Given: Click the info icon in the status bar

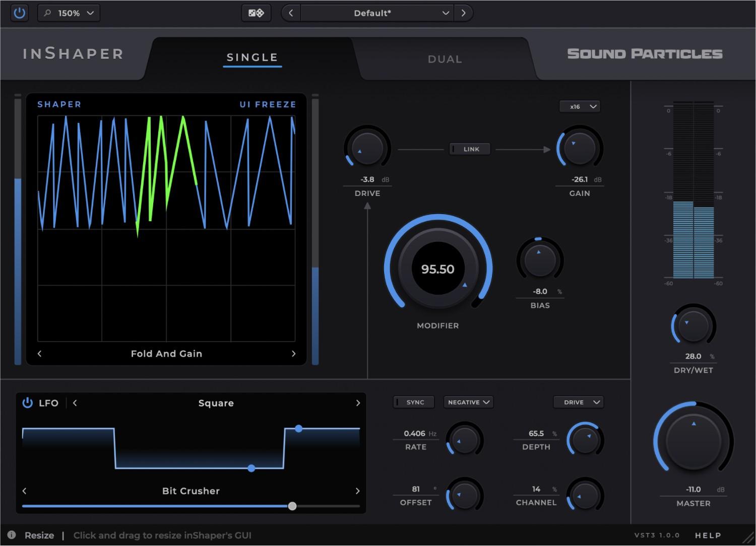Looking at the screenshot, I should point(12,535).
